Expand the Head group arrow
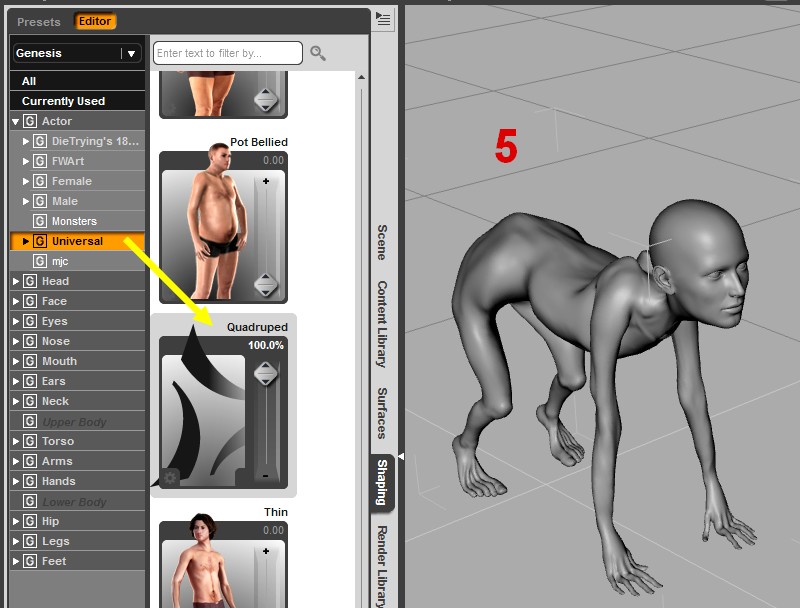 tap(16, 281)
